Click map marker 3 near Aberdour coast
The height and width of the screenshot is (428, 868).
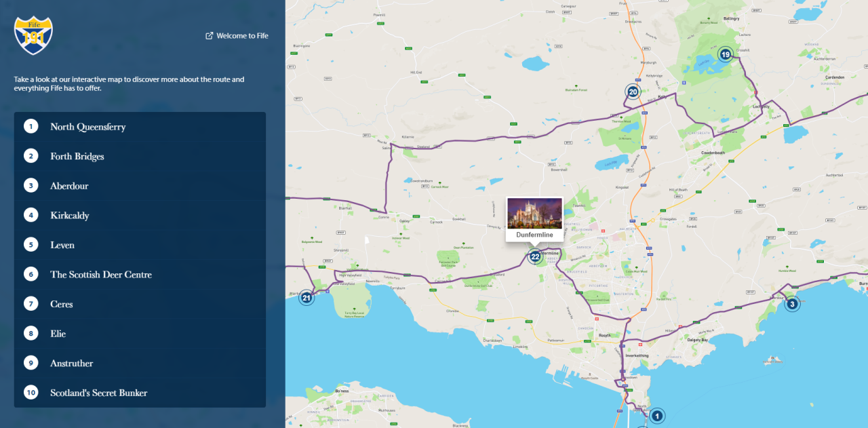coord(791,304)
